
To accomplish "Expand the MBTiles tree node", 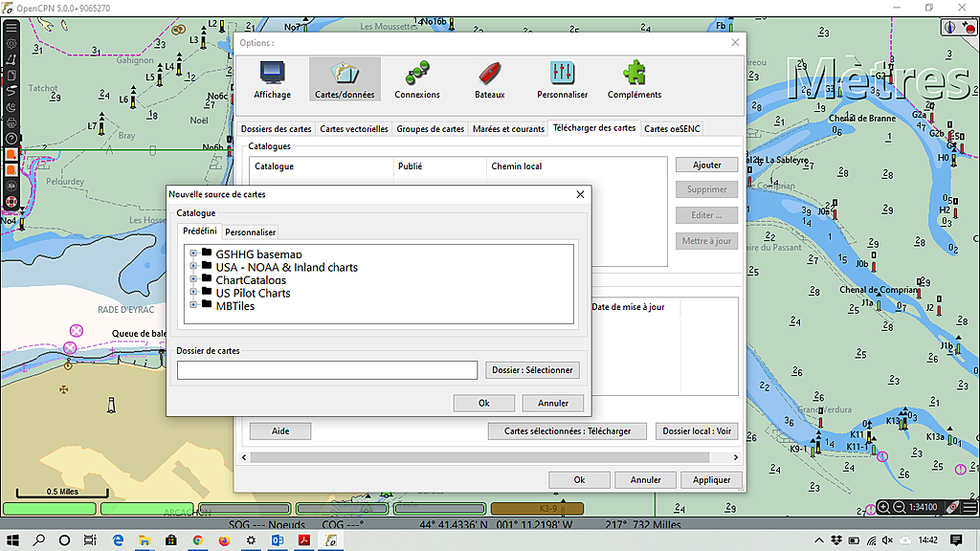I will tap(193, 305).
